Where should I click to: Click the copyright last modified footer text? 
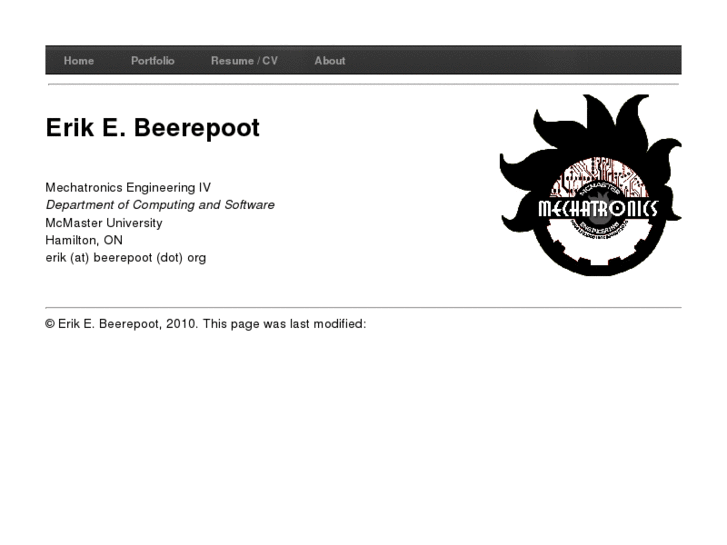point(206,324)
